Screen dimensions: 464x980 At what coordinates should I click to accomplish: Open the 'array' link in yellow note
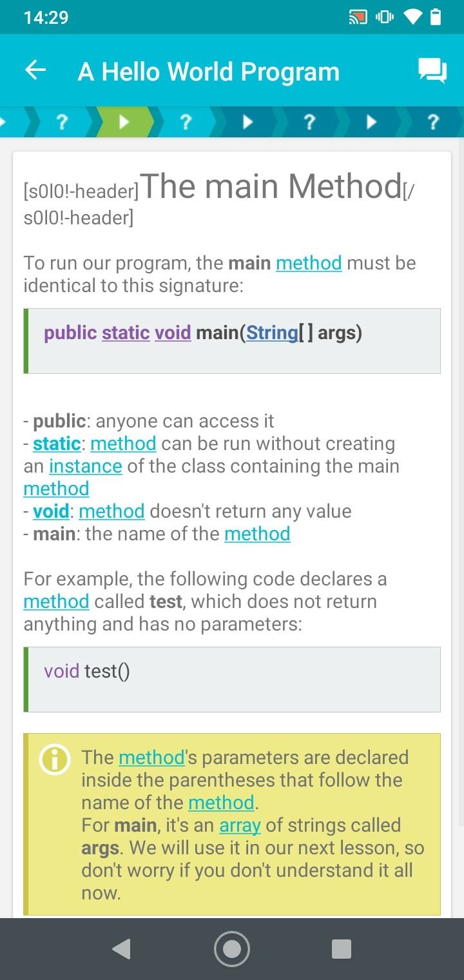(x=240, y=825)
